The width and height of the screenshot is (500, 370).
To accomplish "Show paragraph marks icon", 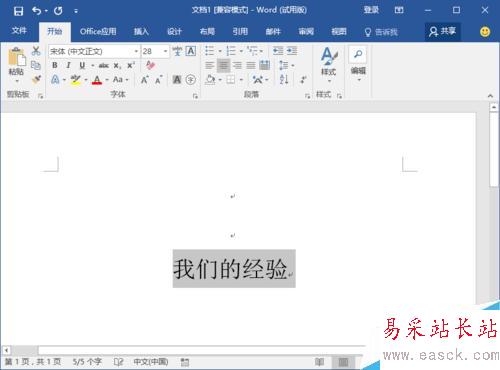I will coord(303,80).
